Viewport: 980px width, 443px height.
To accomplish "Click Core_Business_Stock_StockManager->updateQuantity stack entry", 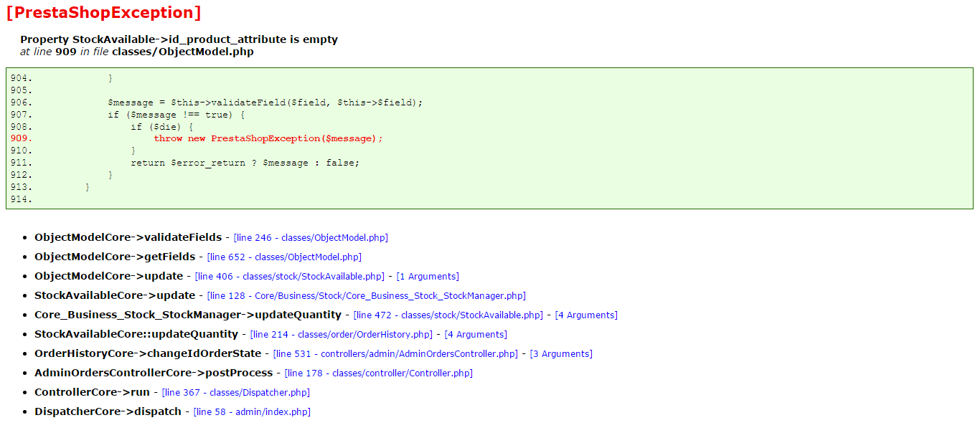I will pyautogui.click(x=188, y=315).
